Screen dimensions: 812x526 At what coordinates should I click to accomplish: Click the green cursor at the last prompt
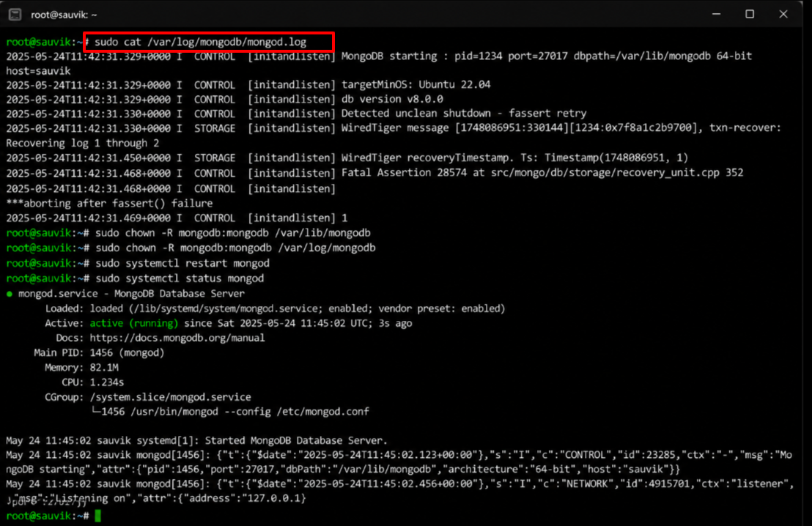[98, 516]
